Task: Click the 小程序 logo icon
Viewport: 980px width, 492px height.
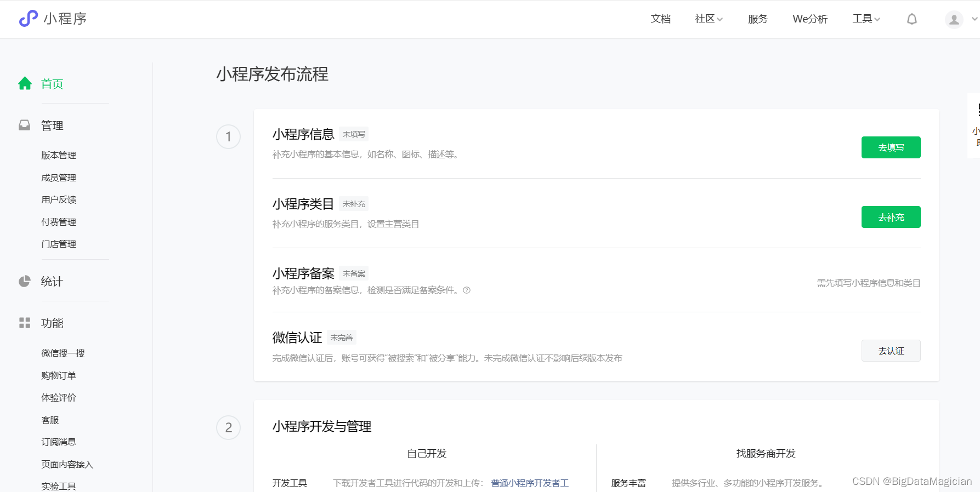Action: (x=29, y=19)
